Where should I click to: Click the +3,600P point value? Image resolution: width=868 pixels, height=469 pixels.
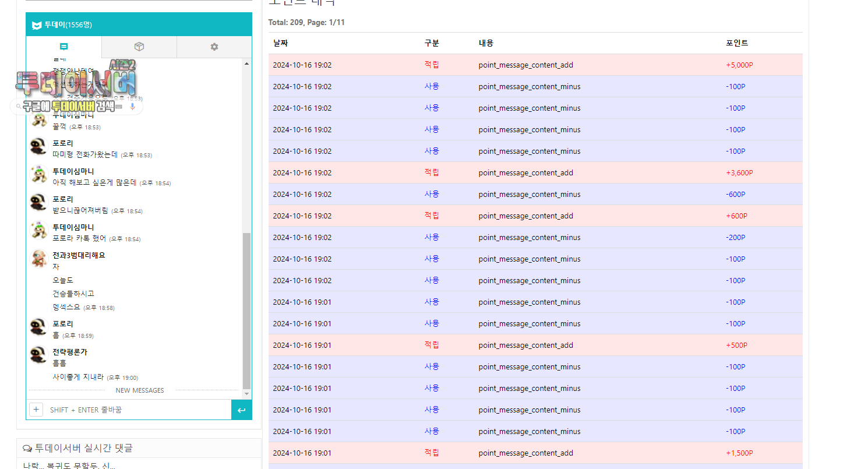(x=739, y=172)
